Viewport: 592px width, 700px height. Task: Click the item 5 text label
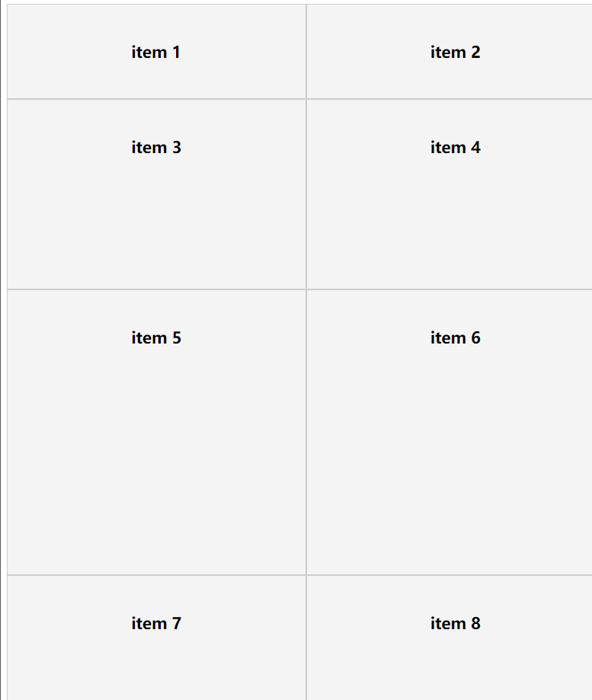156,337
